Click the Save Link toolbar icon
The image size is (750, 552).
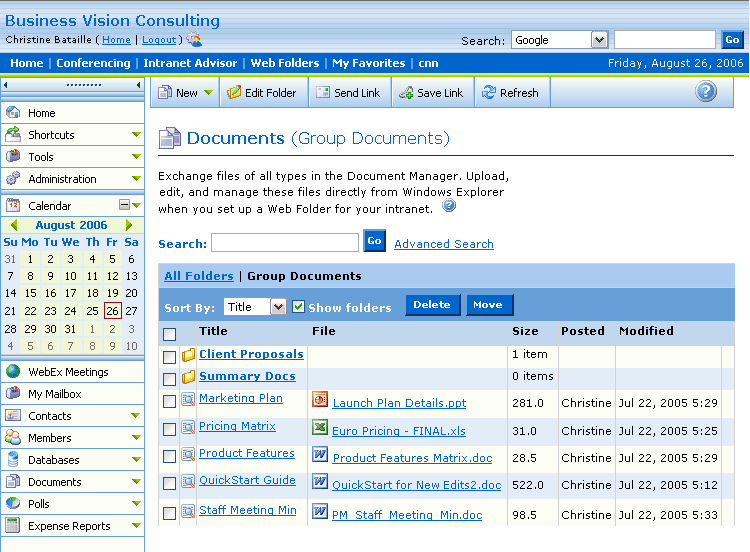pyautogui.click(x=405, y=93)
